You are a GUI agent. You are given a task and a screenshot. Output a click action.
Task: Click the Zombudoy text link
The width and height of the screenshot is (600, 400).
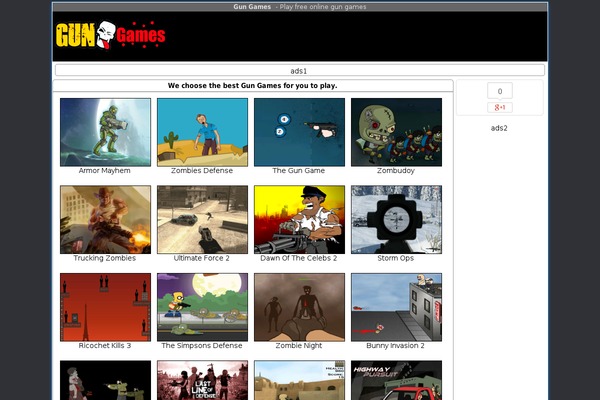pos(396,171)
